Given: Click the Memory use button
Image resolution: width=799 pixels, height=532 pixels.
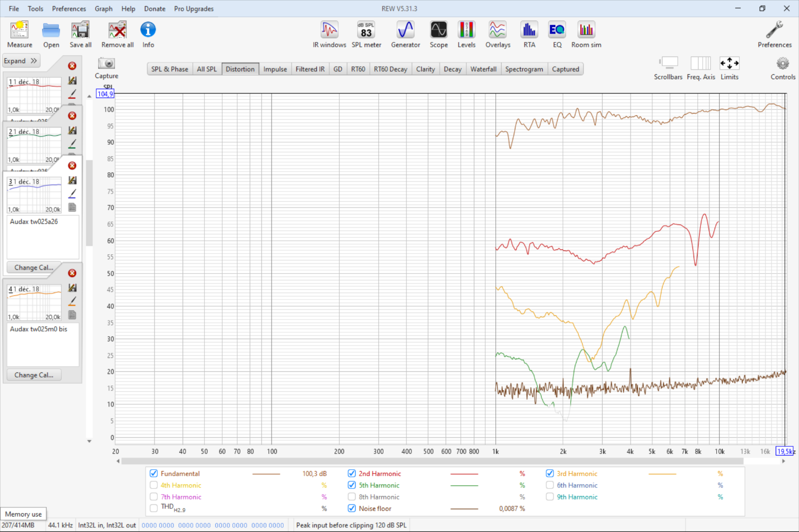Looking at the screenshot, I should point(23,514).
